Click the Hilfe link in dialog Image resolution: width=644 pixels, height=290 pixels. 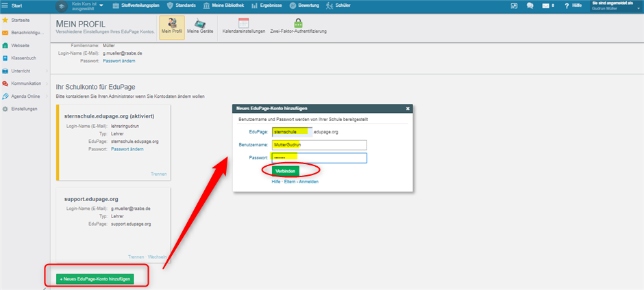click(x=276, y=182)
